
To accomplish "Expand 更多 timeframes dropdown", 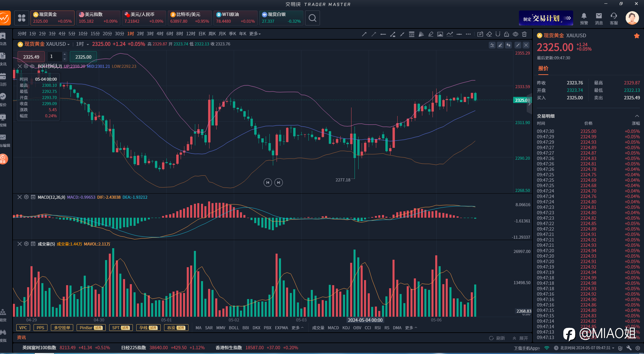I will coord(255,34).
